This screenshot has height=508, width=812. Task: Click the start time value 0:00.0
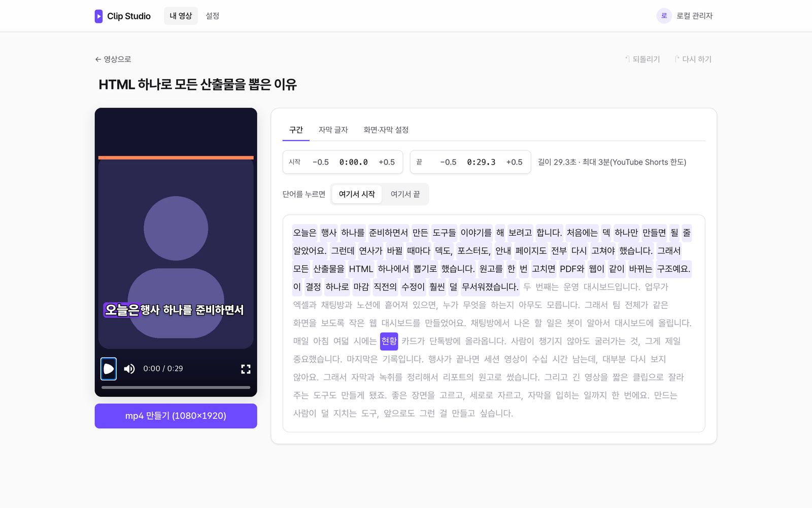click(x=354, y=162)
